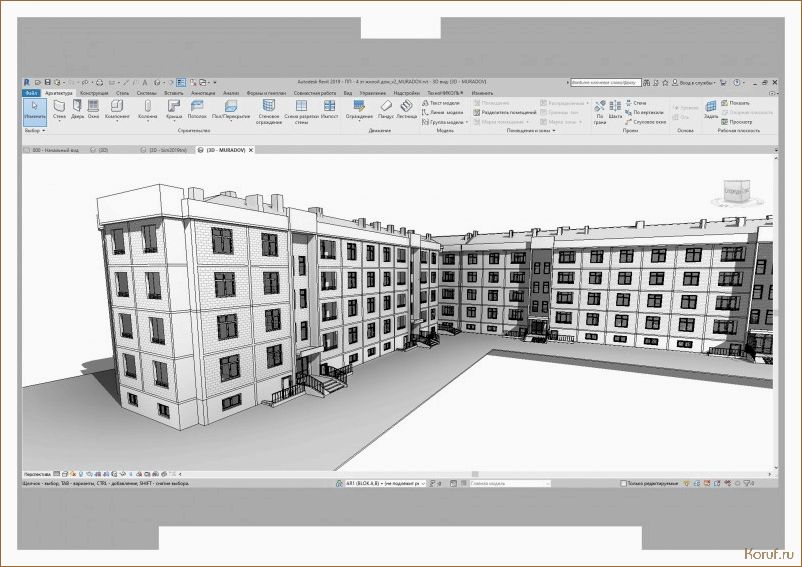Viewport: 802px width, 567px height.
Task: Select the Окно (Window) tool
Action: tap(93, 109)
